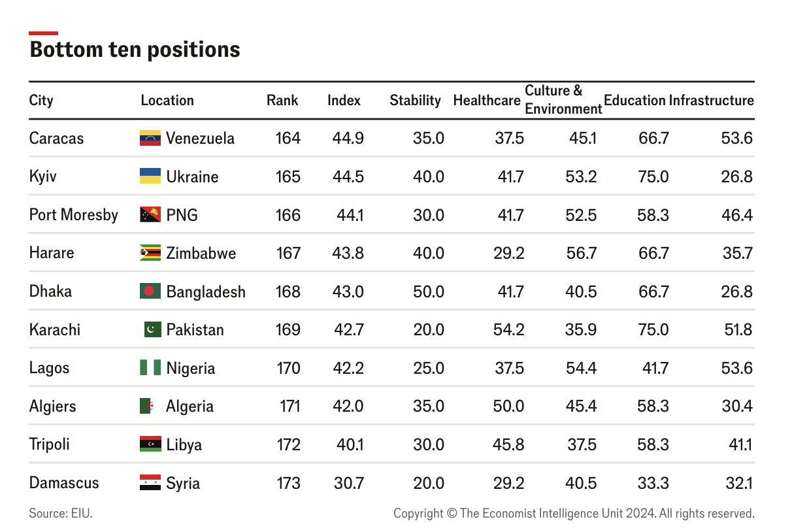Screen dimensions: 792x532
Task: Click the Culture & Environment column header
Action: 563,100
